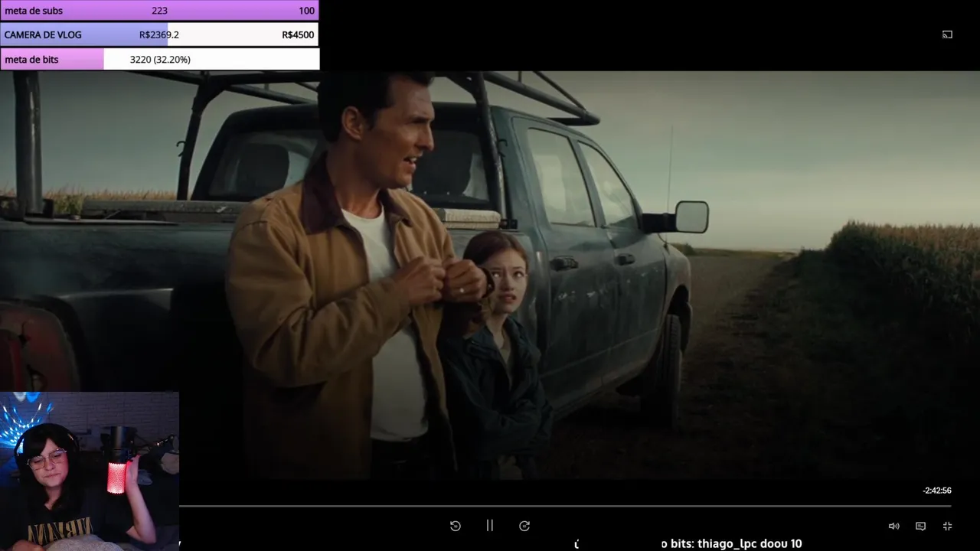Image resolution: width=980 pixels, height=551 pixels.
Task: Skip forward with the forward icon
Action: point(524,526)
